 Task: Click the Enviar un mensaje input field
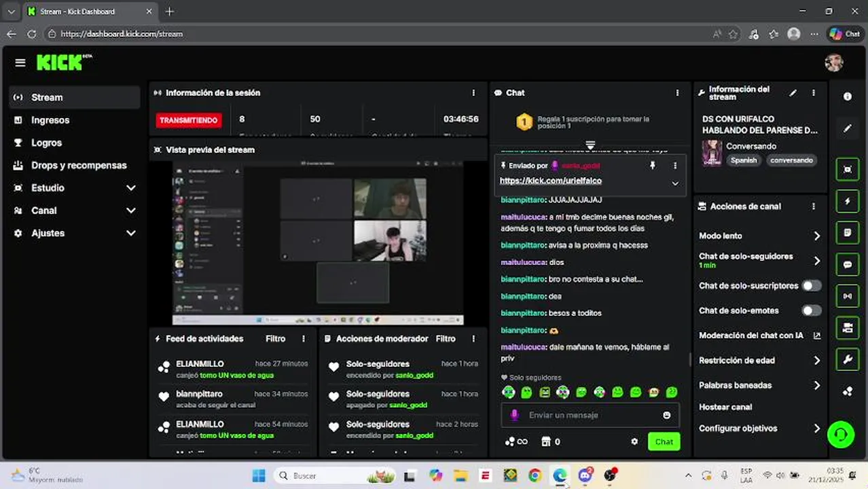pyautogui.click(x=591, y=415)
